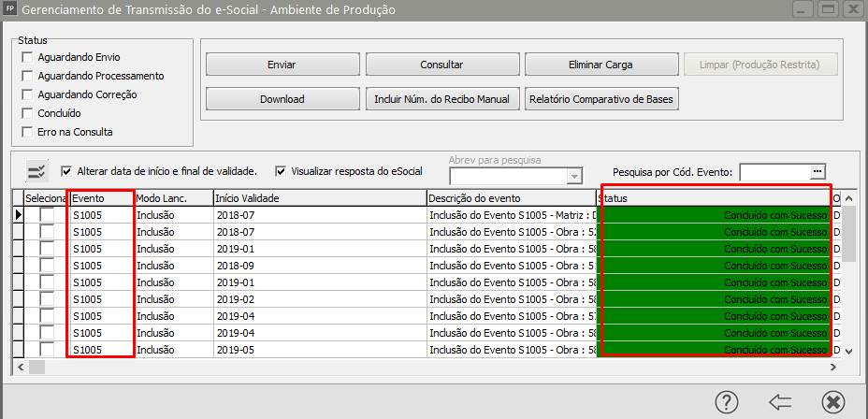
Task: Click green status cell of first row
Action: click(716, 215)
